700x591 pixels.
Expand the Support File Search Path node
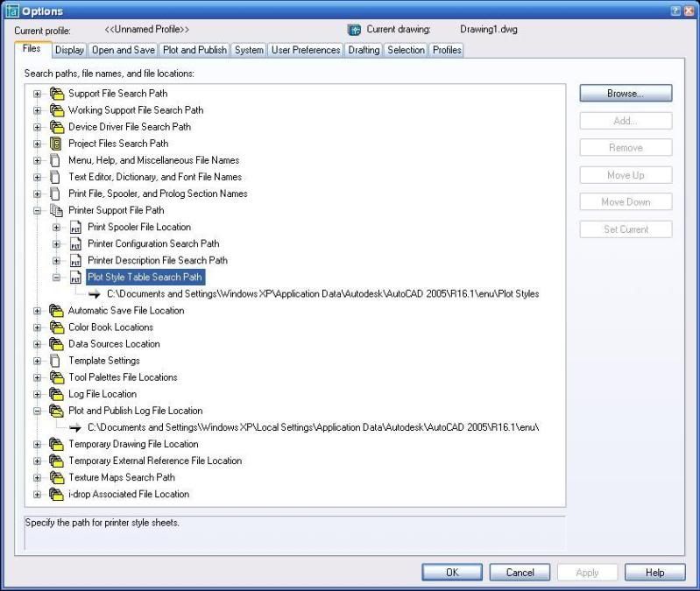click(38, 94)
